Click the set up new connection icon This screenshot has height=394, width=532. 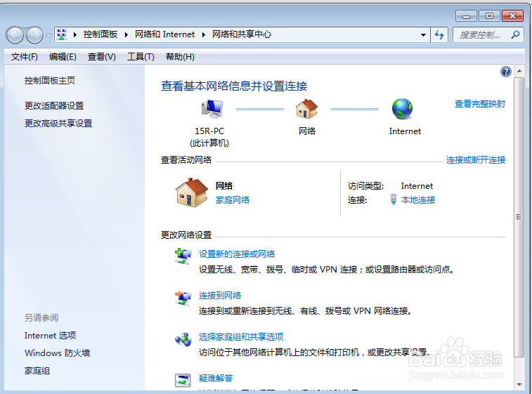point(183,256)
